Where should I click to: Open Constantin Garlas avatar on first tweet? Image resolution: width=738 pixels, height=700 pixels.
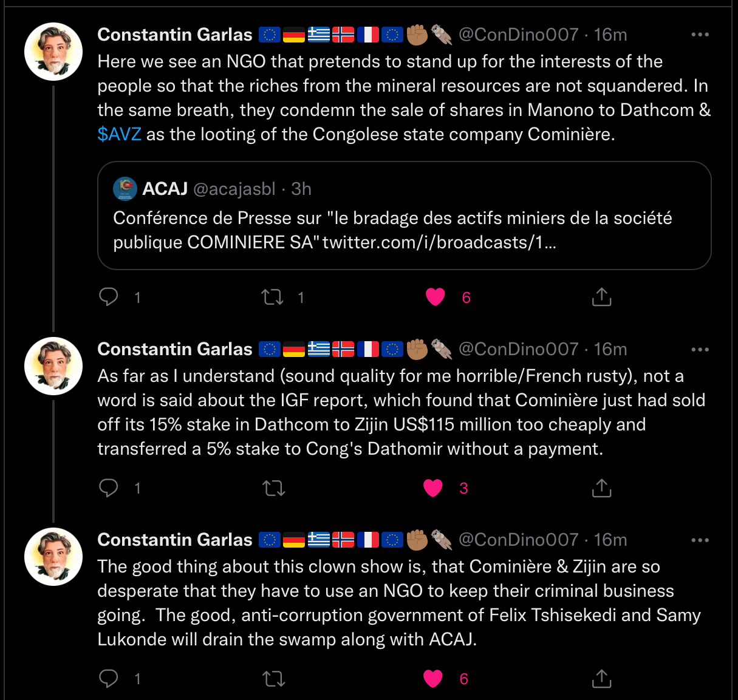click(x=53, y=52)
